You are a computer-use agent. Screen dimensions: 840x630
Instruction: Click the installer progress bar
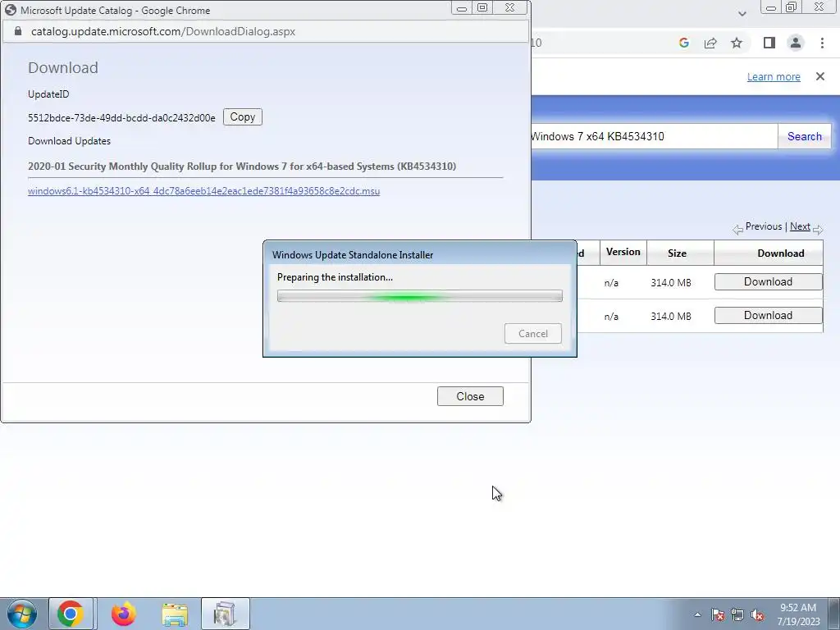click(419, 296)
